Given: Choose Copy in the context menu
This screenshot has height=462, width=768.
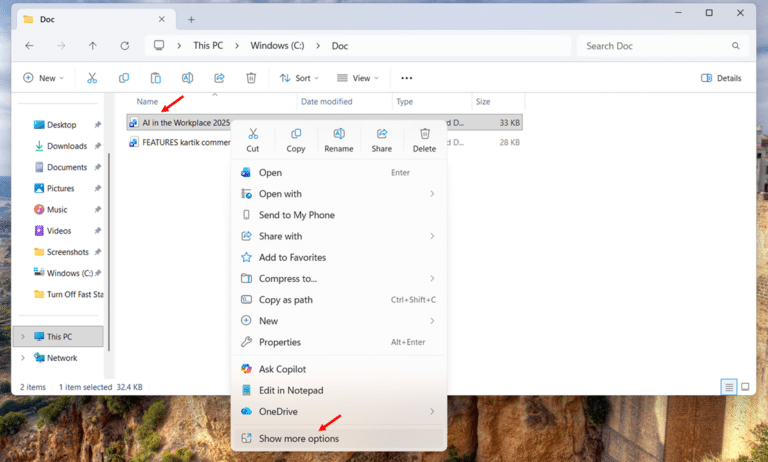Looking at the screenshot, I should (x=296, y=141).
